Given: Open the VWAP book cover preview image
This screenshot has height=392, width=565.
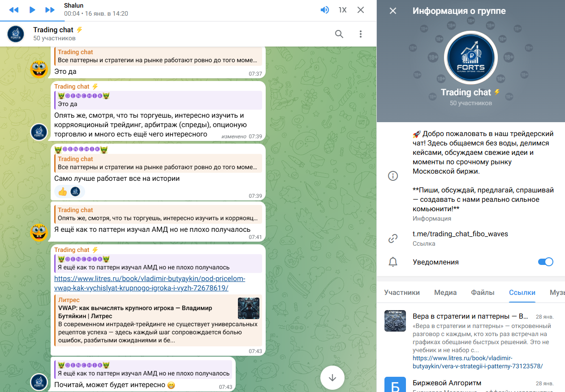Looking at the screenshot, I should (x=249, y=308).
